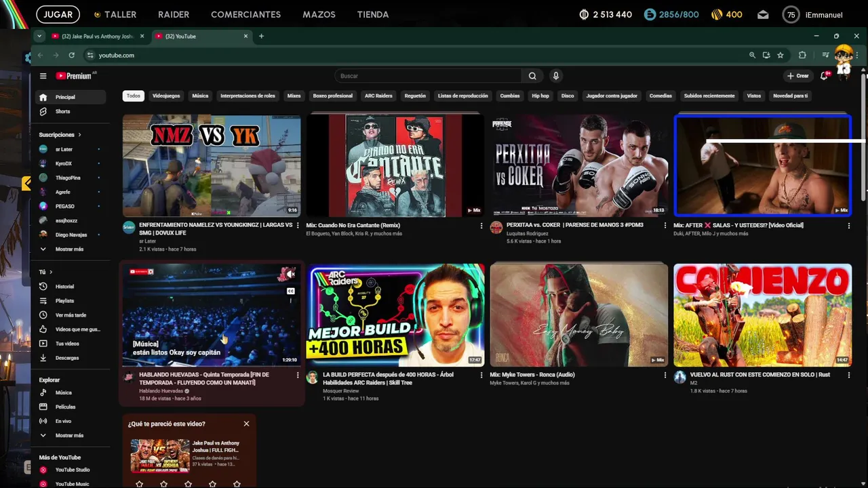This screenshot has width=868, height=488.
Task: Open the iEmmanuel player profile
Action: coord(813,14)
